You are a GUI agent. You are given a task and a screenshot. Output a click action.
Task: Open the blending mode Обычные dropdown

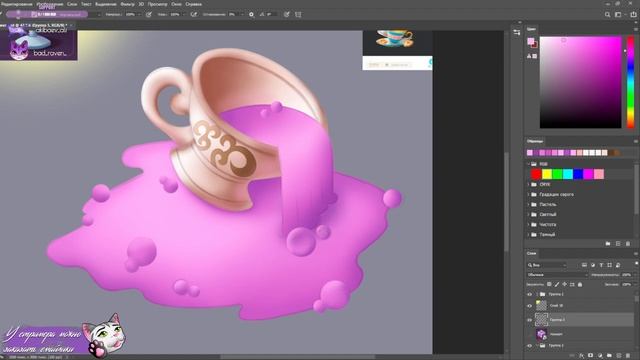coord(557,275)
